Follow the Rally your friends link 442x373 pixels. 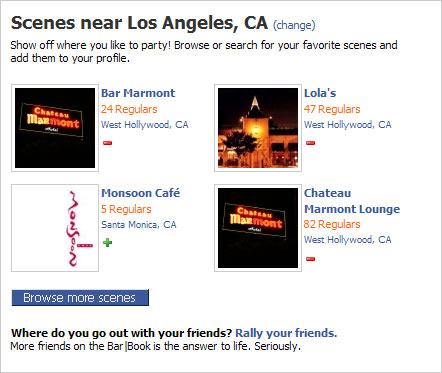[286, 333]
